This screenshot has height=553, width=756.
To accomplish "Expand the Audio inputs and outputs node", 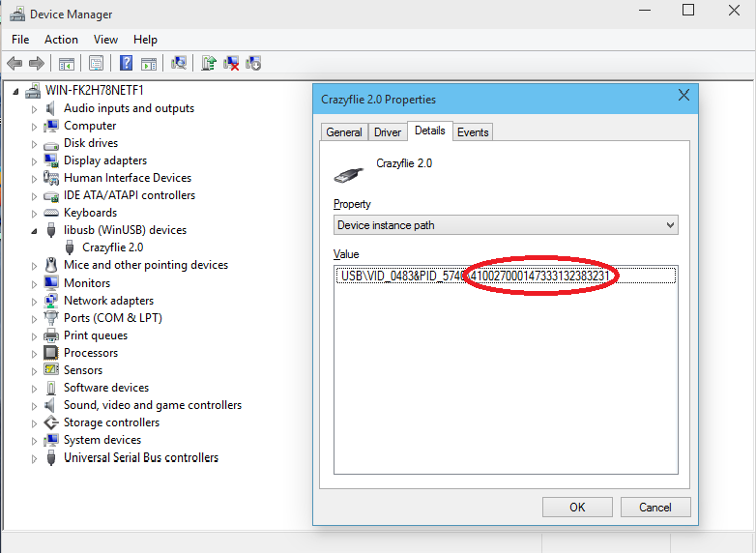I will [x=34, y=109].
